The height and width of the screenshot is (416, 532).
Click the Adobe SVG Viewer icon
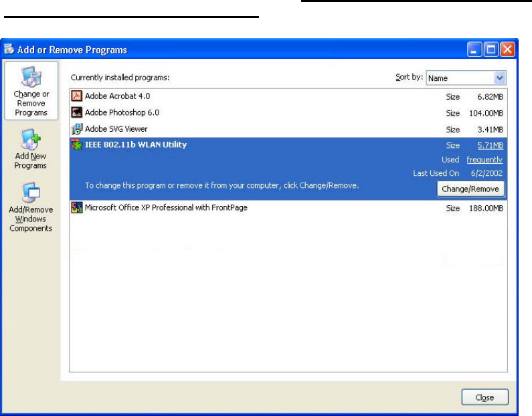tap(77, 129)
